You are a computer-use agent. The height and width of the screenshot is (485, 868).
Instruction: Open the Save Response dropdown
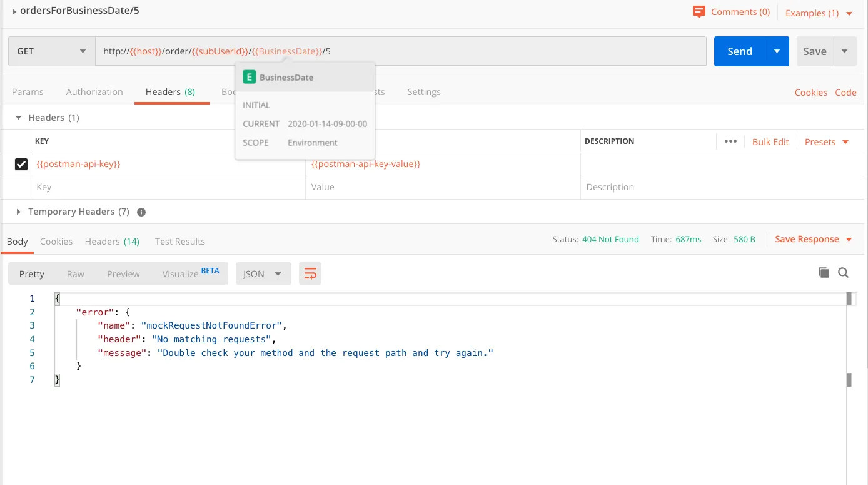[814, 239]
